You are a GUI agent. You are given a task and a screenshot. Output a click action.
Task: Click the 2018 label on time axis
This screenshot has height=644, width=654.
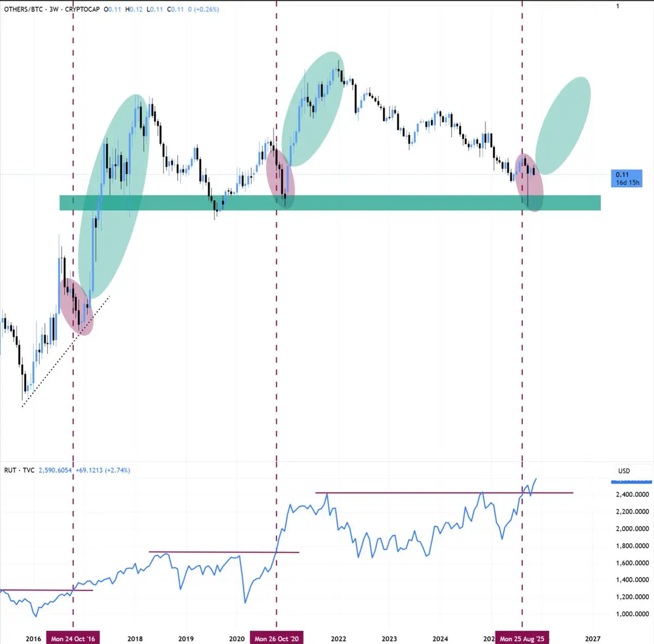coord(135,639)
